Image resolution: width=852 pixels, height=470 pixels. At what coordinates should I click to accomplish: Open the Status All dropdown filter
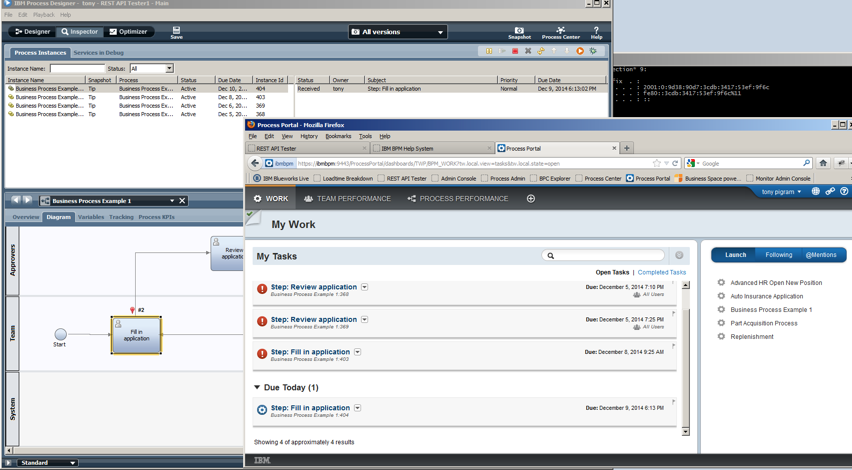point(152,68)
